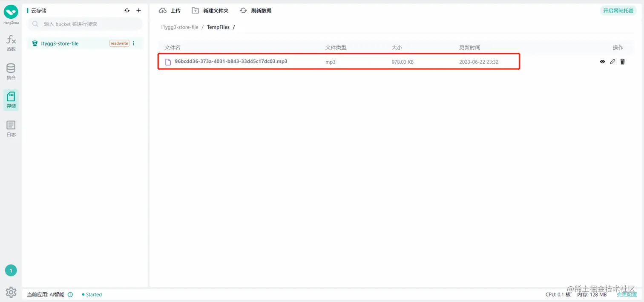Click the 大小 column header
Image resolution: width=644 pixels, height=302 pixels.
click(397, 48)
